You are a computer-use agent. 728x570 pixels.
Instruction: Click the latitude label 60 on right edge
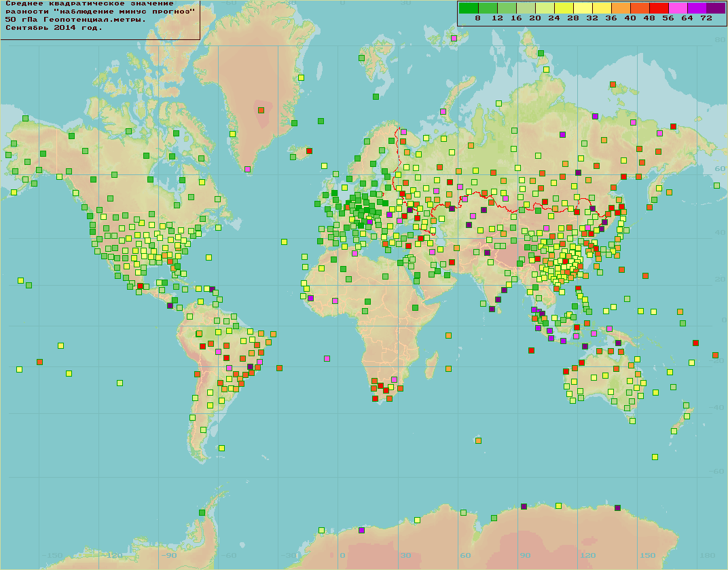pos(719,169)
